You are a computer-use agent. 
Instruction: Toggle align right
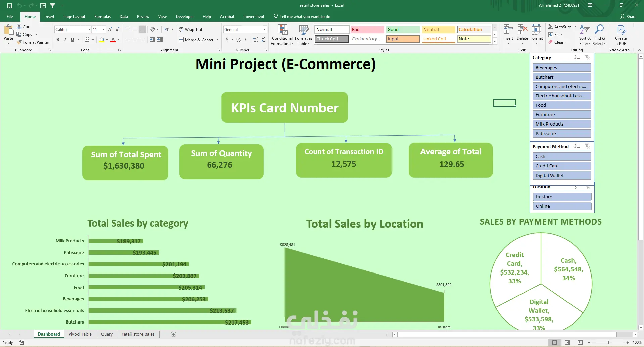pyautogui.click(x=142, y=40)
